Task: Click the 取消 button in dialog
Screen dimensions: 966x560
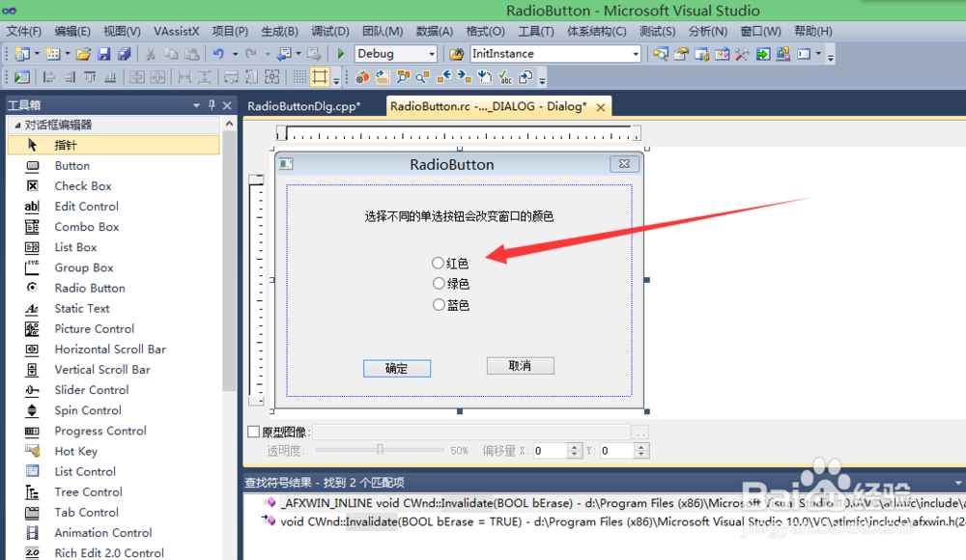Action: (x=520, y=366)
